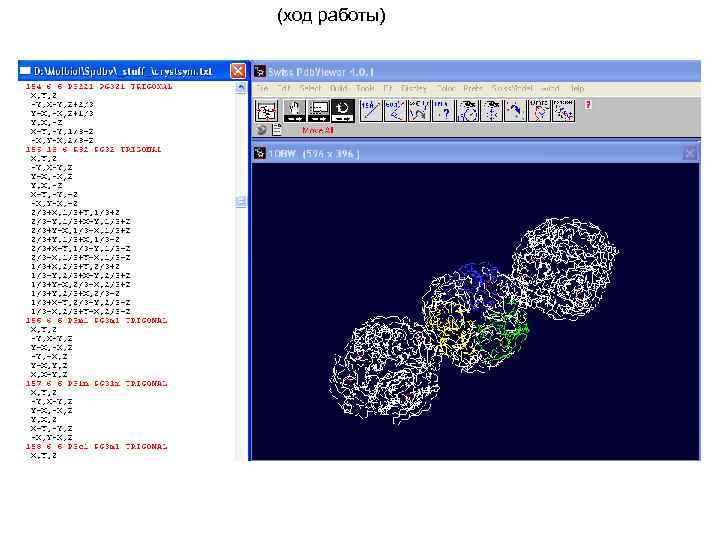Viewport: 720px width, 540px height.
Task: Open the Wind menu
Action: [x=551, y=88]
